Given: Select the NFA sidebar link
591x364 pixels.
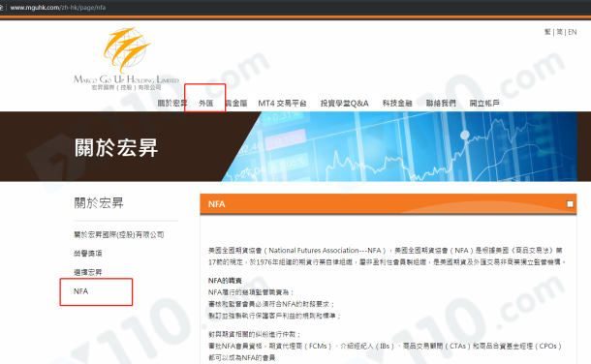Looking at the screenshot, I should 80,291.
